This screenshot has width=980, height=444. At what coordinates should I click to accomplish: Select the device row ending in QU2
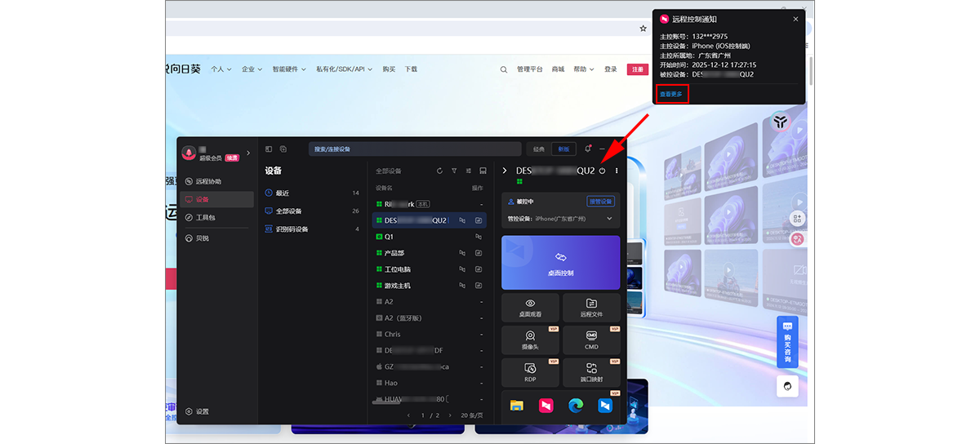[x=430, y=220]
